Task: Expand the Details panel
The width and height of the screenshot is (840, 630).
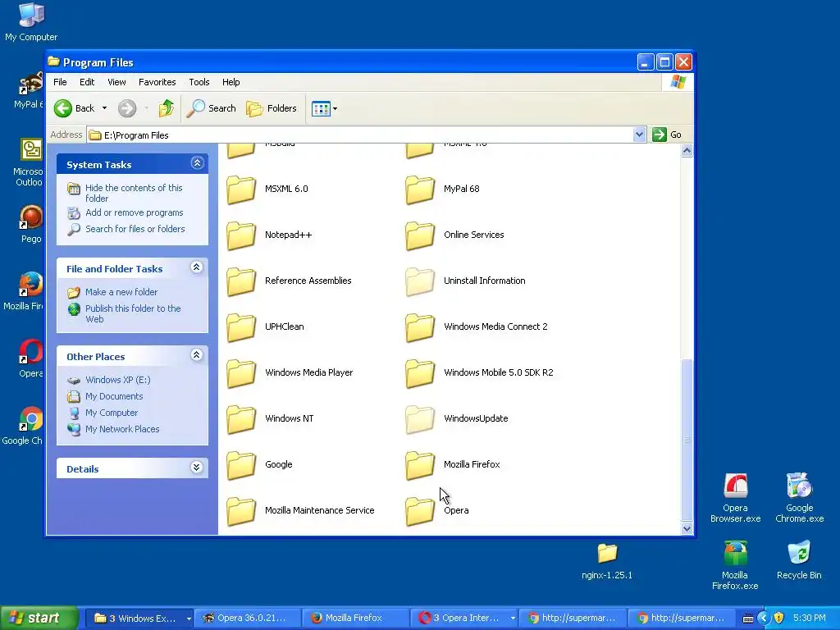Action: click(x=197, y=468)
